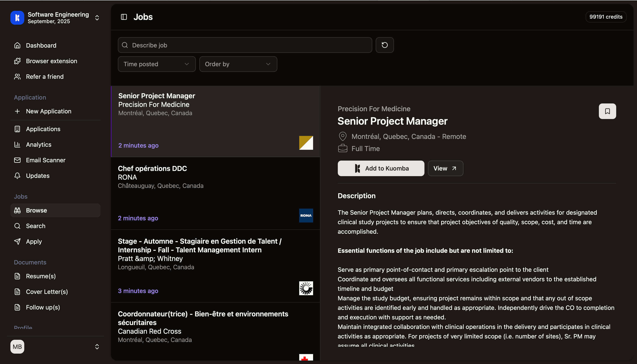Open the Applications list
Image resolution: width=637 pixels, height=364 pixels.
55,129
